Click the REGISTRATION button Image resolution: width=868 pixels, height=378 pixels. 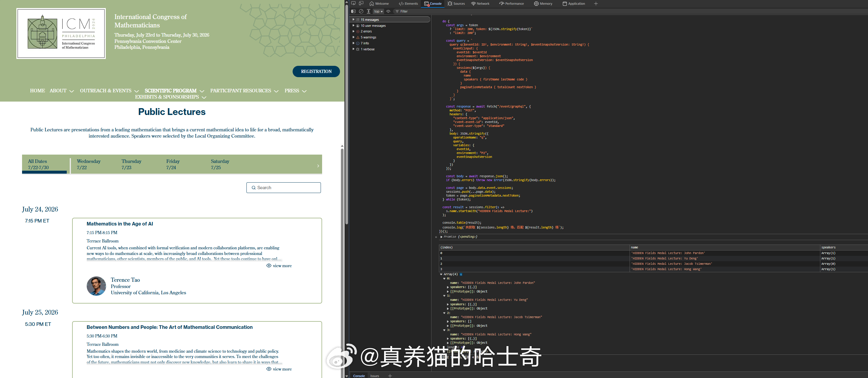[316, 71]
